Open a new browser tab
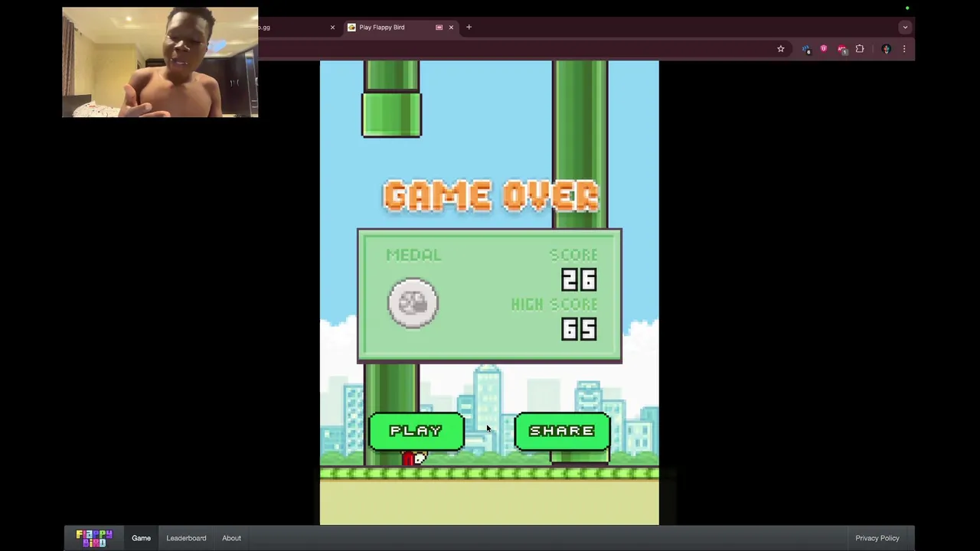980x551 pixels. [x=469, y=27]
